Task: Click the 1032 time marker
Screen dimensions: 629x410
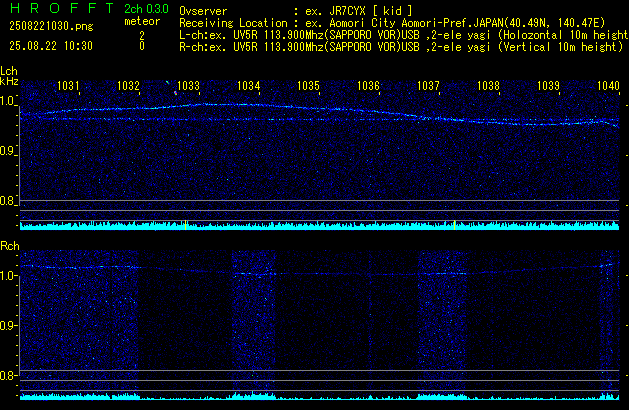Action: pos(128,86)
